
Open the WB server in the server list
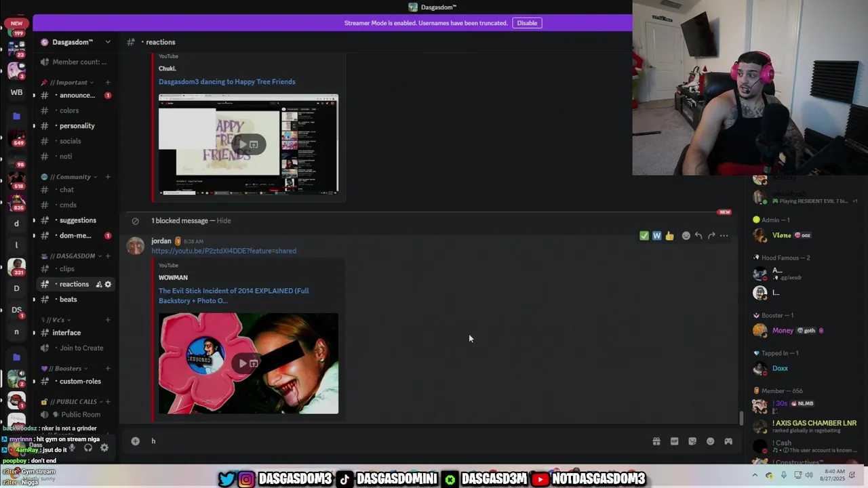pos(16,92)
